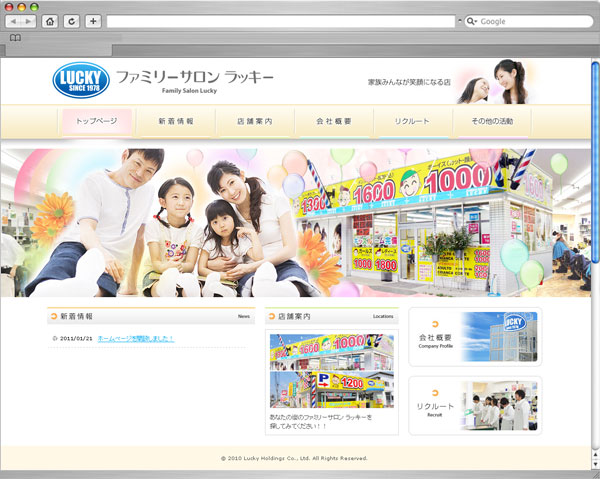Screen dimensions: 600x479
Task: Click the ファミリーサロン ラッキー site title
Action: coord(195,77)
